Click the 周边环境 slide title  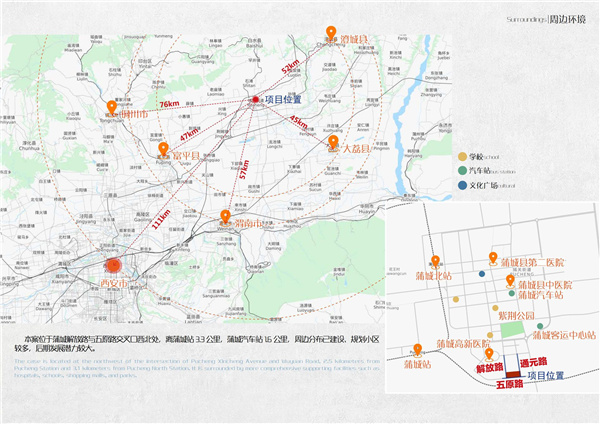pos(565,18)
